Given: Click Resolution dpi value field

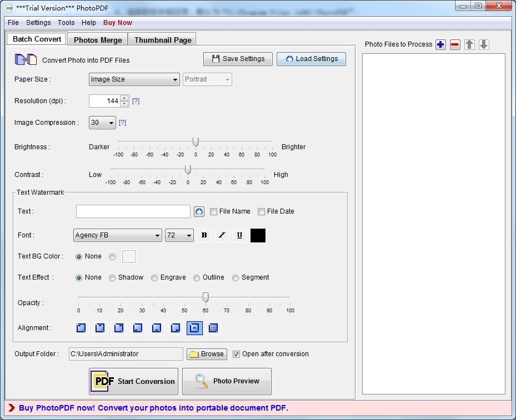Looking at the screenshot, I should (104, 101).
